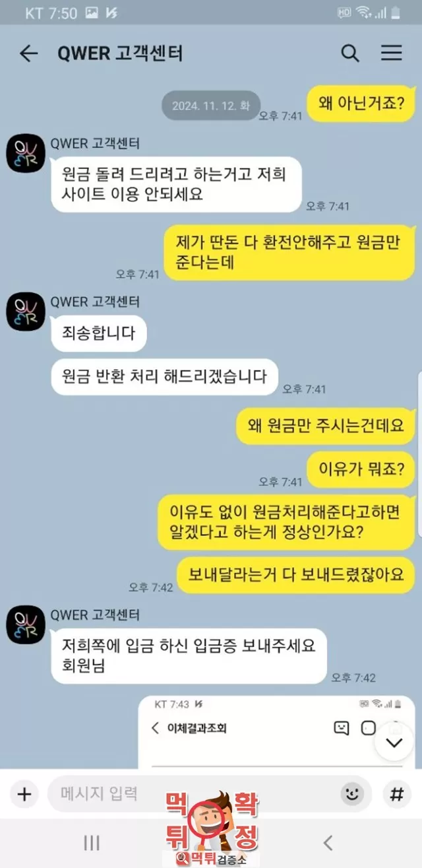Open QWER profile avatar beside first message
The width and height of the screenshot is (422, 868).
26,153
